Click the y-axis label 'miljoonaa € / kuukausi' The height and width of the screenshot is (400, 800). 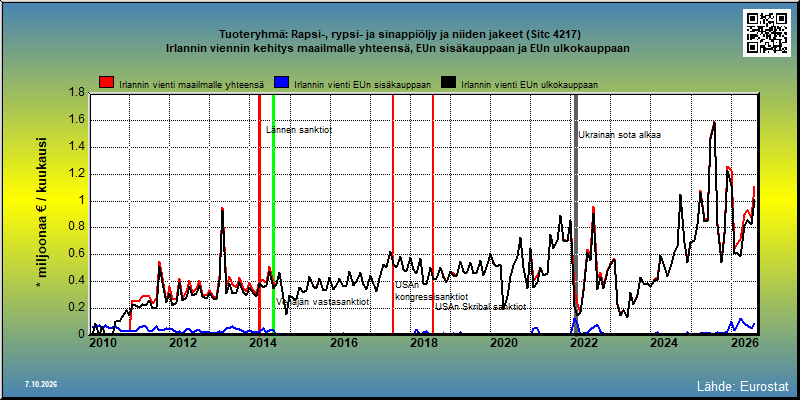(42, 214)
